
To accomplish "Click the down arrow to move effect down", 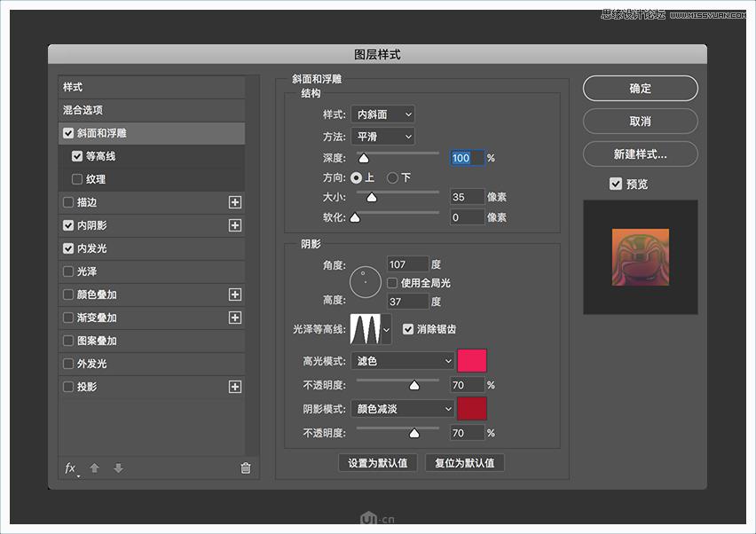I will tap(118, 468).
